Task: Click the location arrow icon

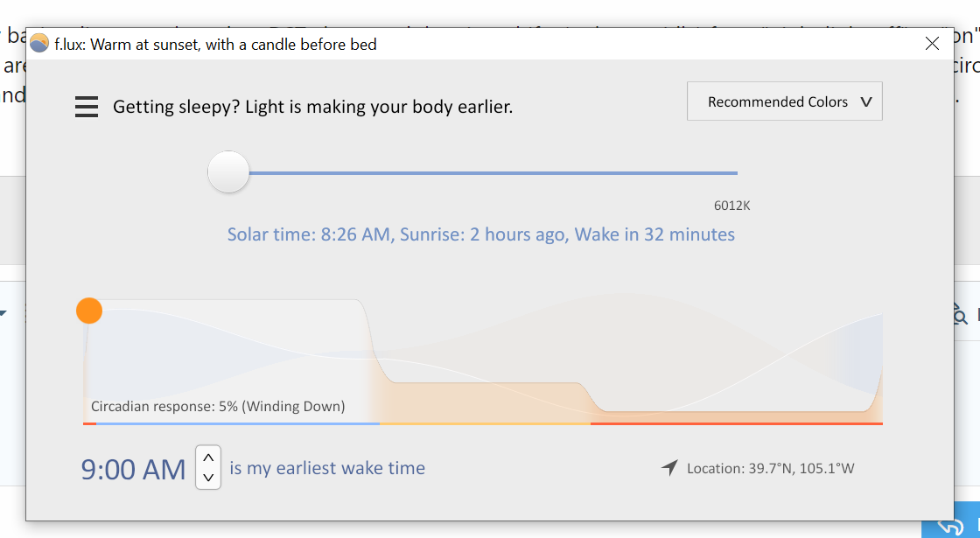Action: pos(669,467)
